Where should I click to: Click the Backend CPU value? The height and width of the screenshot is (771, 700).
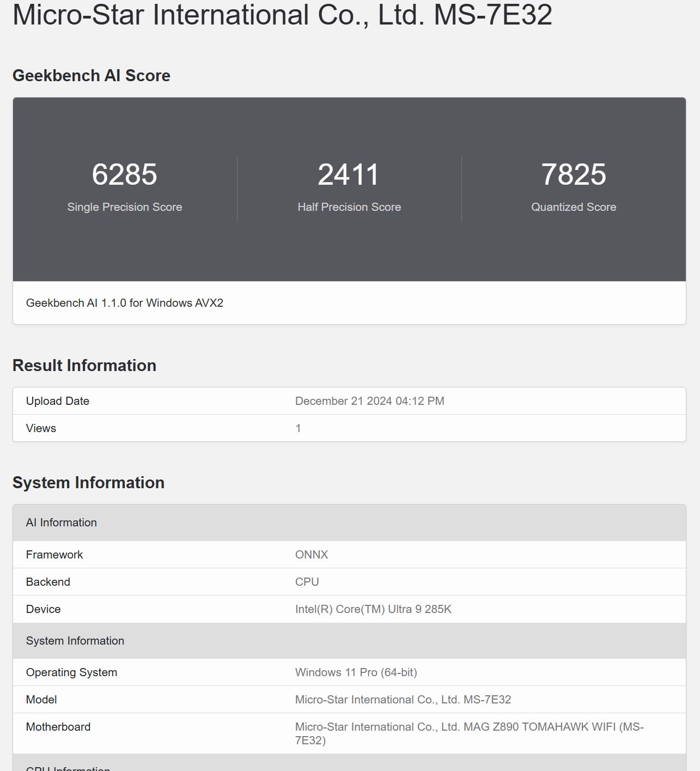pos(307,582)
